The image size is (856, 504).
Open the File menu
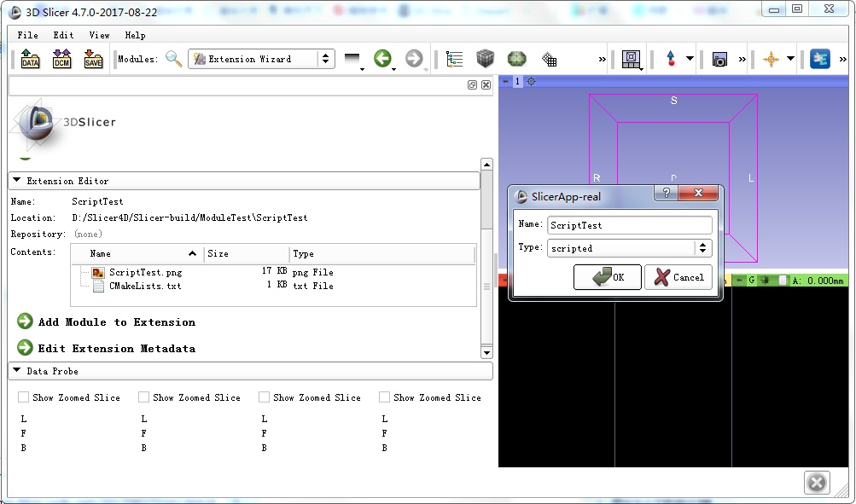(x=28, y=35)
